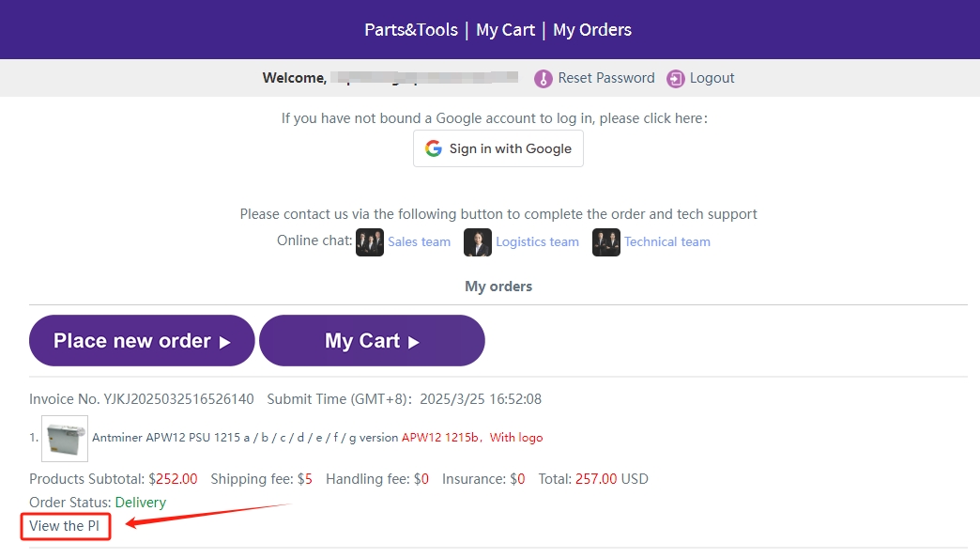The width and height of the screenshot is (980, 558).
Task: Click the Logout text link
Action: point(712,78)
